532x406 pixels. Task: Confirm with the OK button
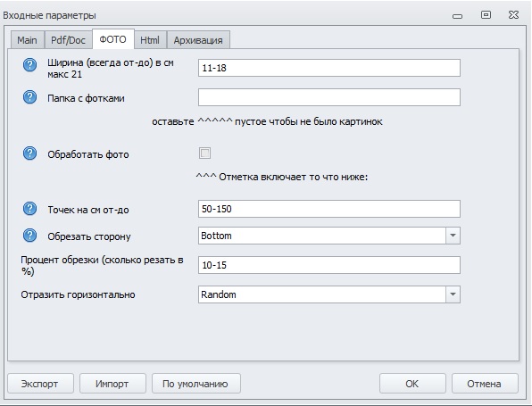pos(412,384)
